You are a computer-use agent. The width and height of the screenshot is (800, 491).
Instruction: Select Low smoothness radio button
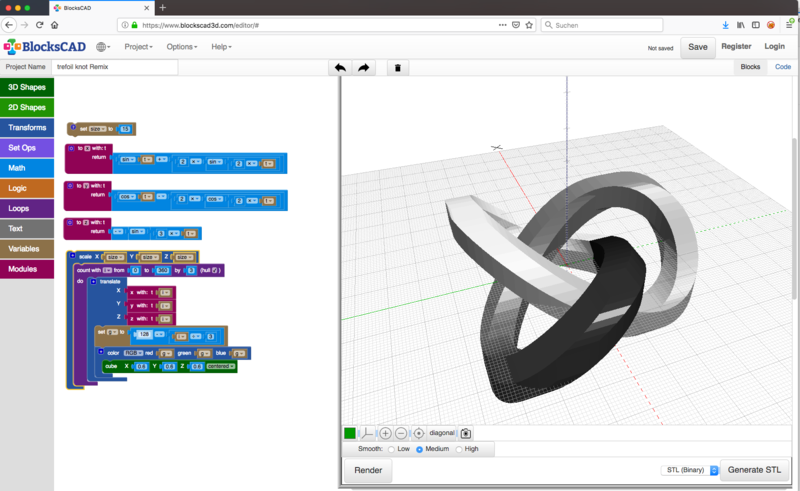pos(391,449)
